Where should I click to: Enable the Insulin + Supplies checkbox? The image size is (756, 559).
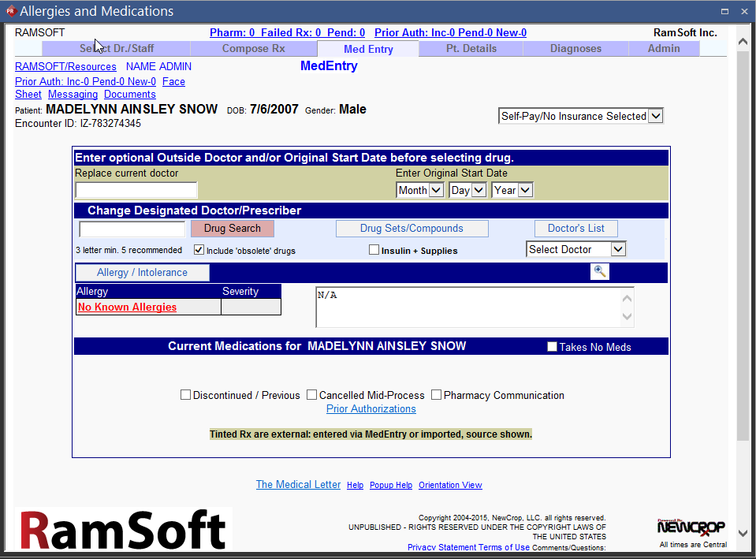pos(374,250)
